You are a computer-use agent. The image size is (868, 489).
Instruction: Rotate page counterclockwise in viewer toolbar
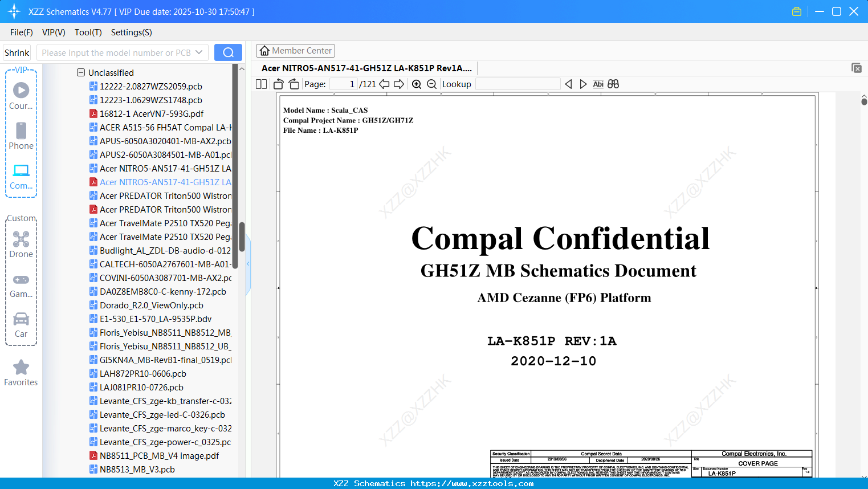click(x=278, y=84)
